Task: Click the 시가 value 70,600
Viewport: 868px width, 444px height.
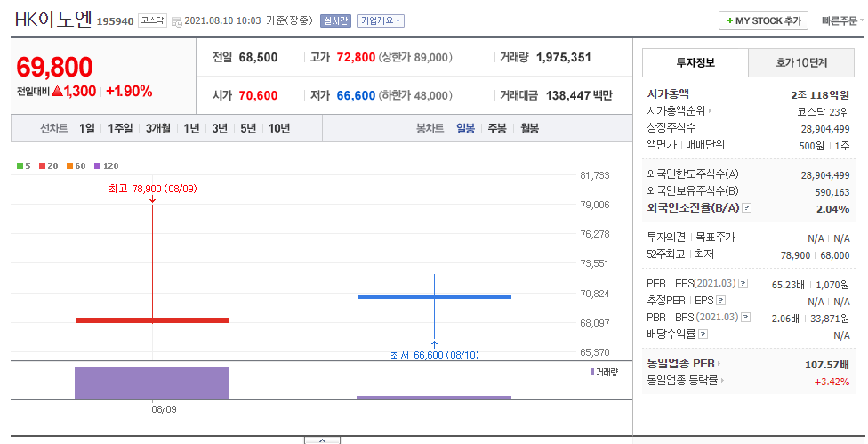Action: coord(258,95)
